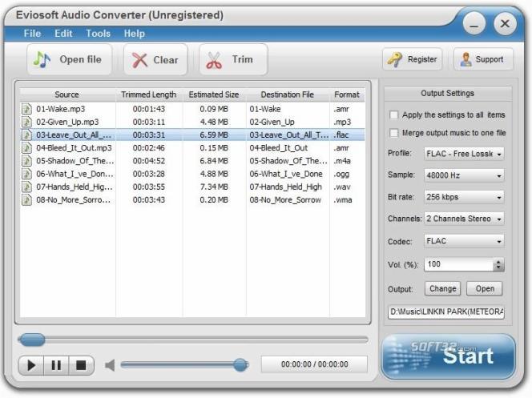Click the volume slider handle
The image size is (532, 398).
tap(240, 365)
